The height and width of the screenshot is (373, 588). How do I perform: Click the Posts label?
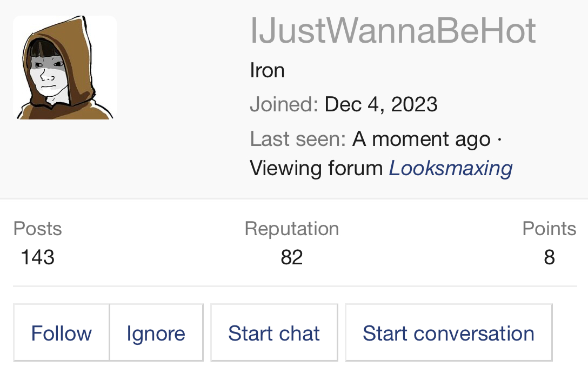[38, 229]
